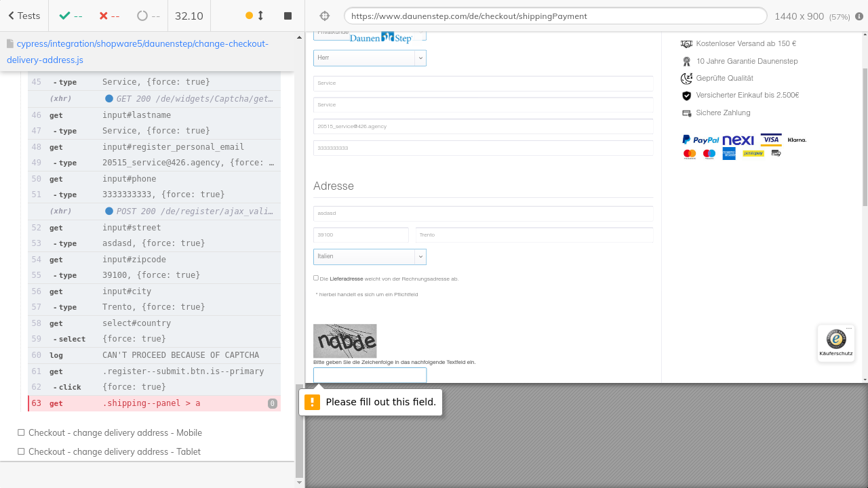Click the Daunenstep logo

tap(381, 39)
